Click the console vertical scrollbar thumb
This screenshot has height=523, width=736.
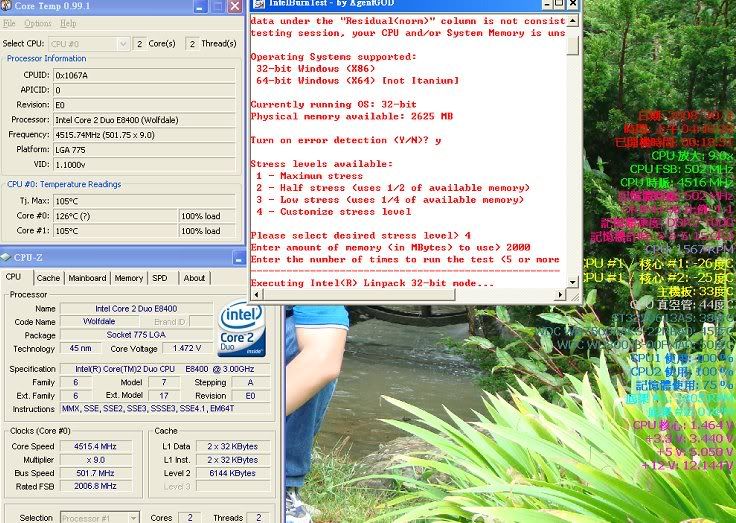coord(573,45)
